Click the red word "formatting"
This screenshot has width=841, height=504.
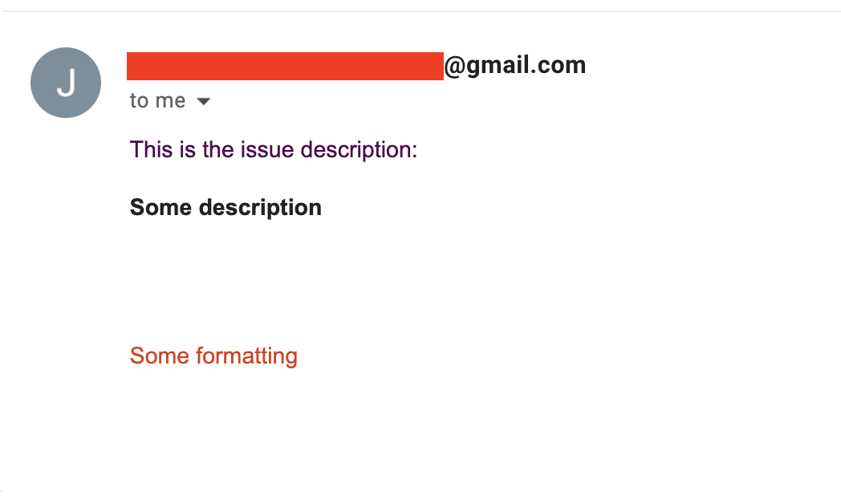[247, 356]
